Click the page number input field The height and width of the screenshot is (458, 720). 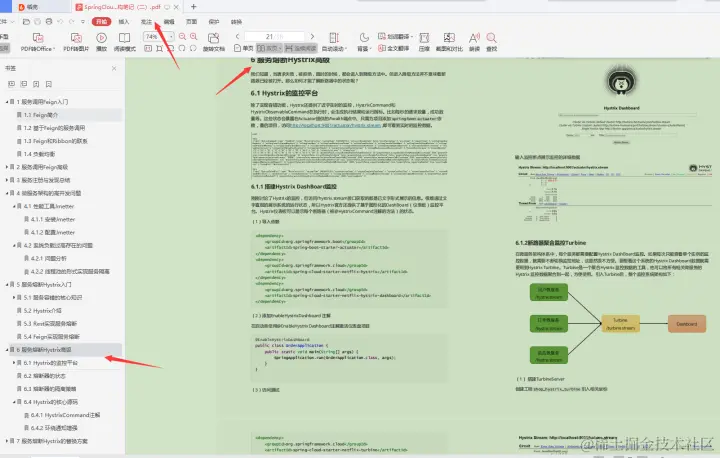pos(275,36)
